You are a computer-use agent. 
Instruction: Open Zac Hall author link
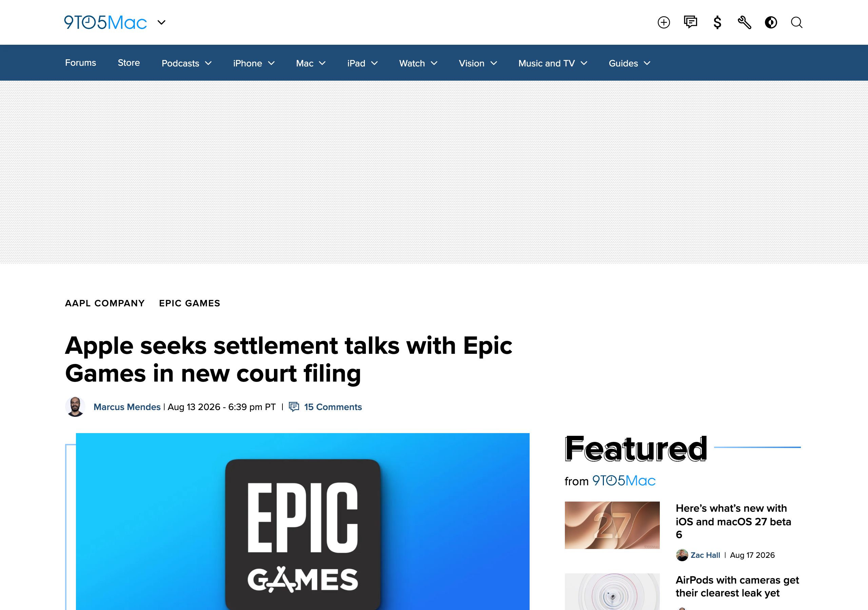coord(706,555)
